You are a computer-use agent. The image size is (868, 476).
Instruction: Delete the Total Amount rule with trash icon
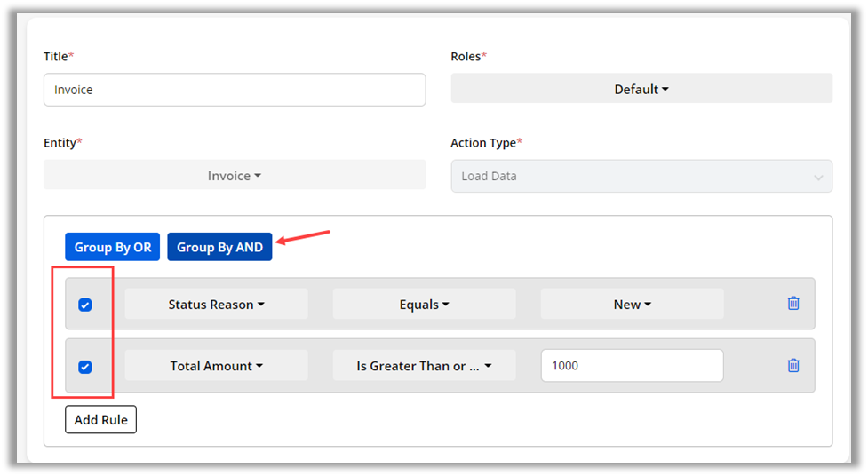click(x=793, y=365)
